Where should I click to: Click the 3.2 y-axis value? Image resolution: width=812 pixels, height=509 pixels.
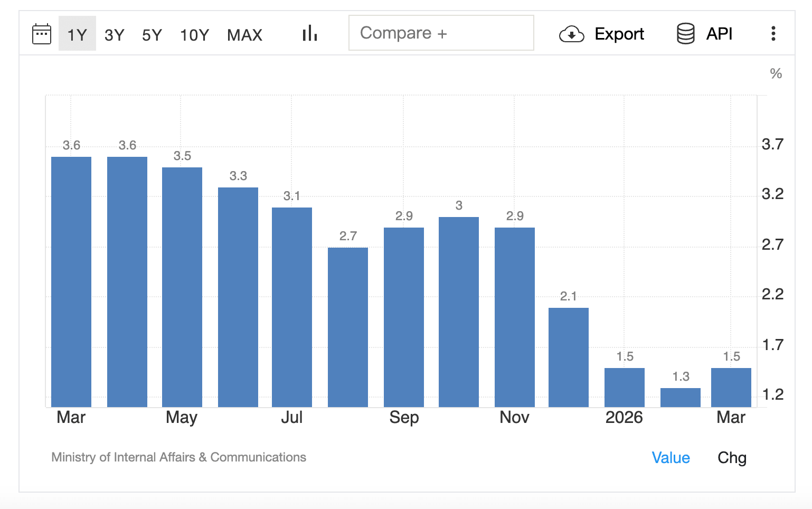[x=772, y=194]
